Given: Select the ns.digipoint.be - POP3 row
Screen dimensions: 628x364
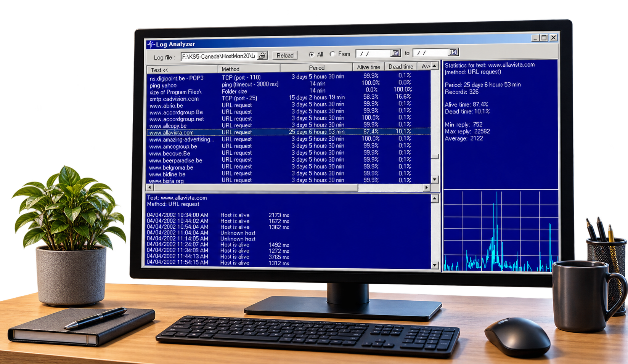Looking at the screenshot, I should point(289,77).
